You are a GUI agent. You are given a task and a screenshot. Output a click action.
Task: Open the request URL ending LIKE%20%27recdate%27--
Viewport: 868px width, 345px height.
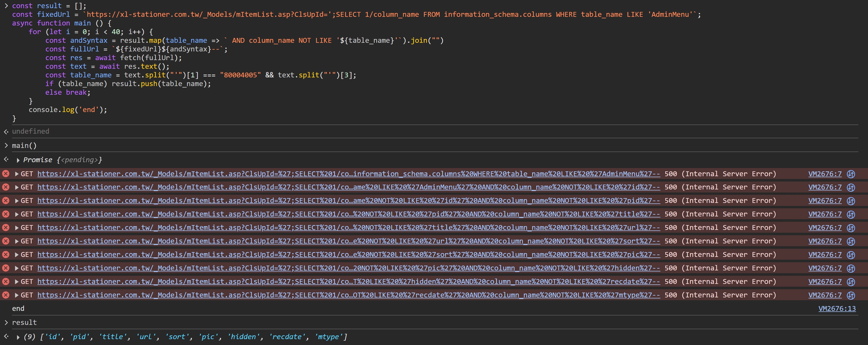(x=349, y=282)
